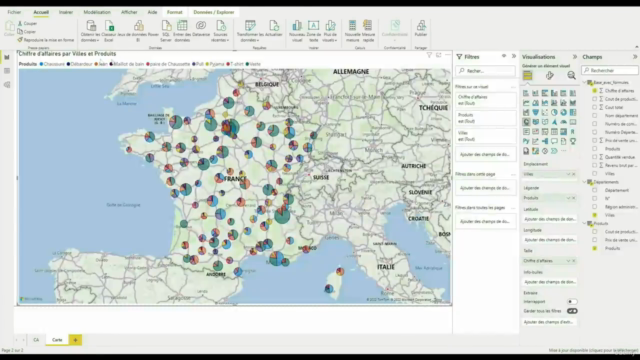The width and height of the screenshot is (640, 360).
Task: Insert a Python (Py) visual
Action: [526, 141]
